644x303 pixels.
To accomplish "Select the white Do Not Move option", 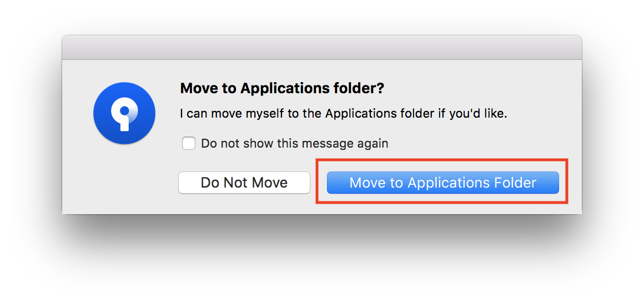I will [244, 182].
